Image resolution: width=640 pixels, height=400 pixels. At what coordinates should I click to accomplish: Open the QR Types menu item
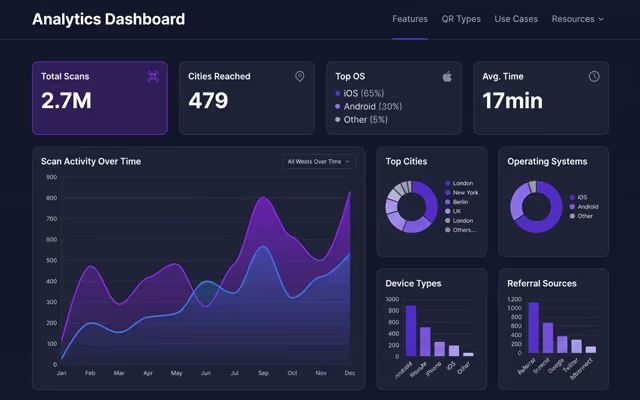point(461,19)
